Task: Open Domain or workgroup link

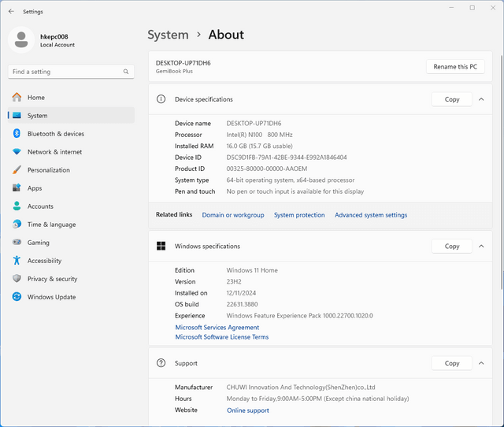Action: [x=233, y=215]
